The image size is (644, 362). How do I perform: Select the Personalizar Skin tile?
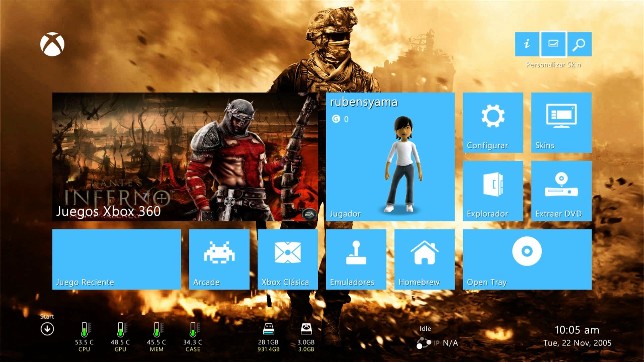point(553,44)
